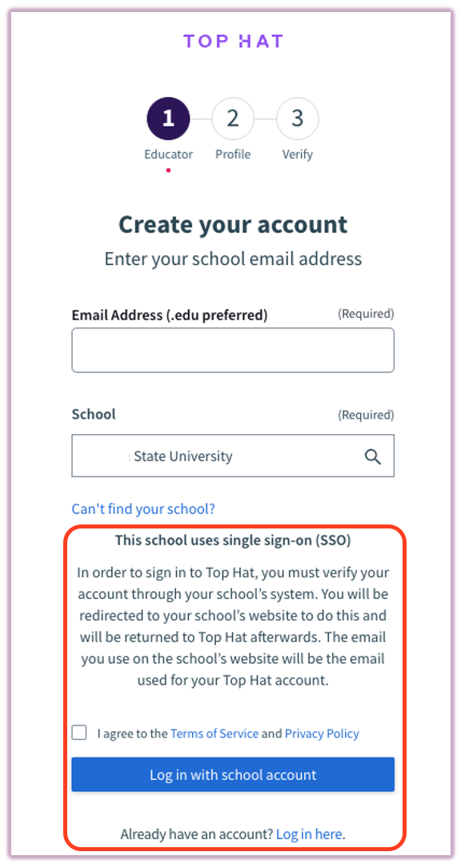Click the Profile step circle numbered 2

pos(233,118)
